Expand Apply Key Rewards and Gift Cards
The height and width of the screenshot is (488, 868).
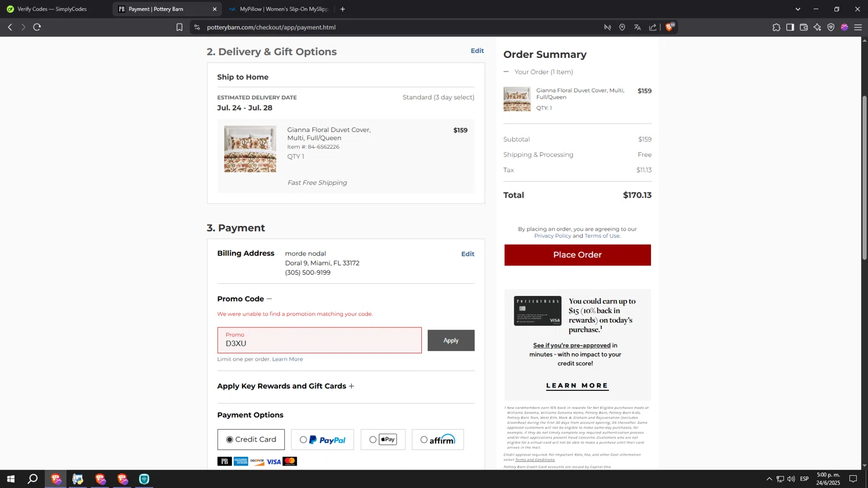click(x=351, y=386)
